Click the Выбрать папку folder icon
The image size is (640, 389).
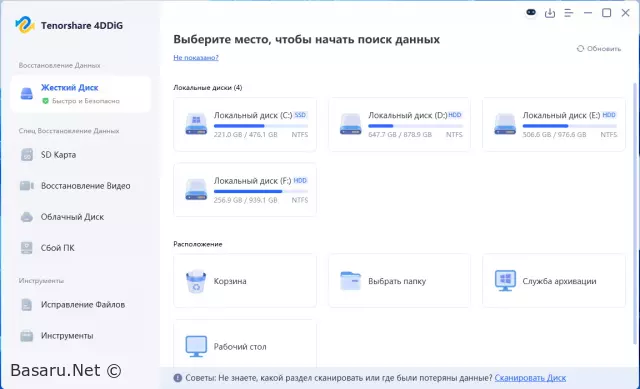[351, 281]
